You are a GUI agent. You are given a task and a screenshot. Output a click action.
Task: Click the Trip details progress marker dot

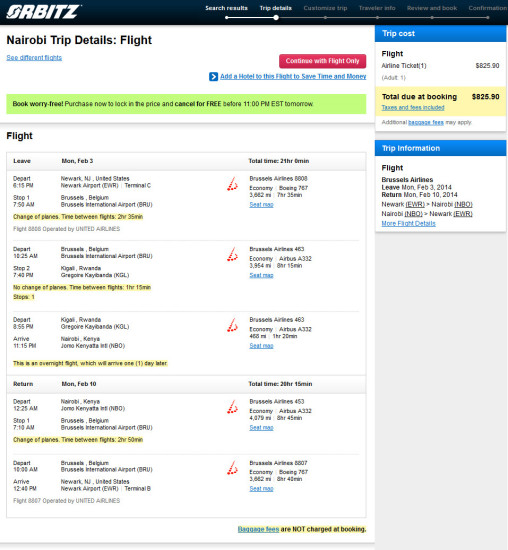coord(276,18)
